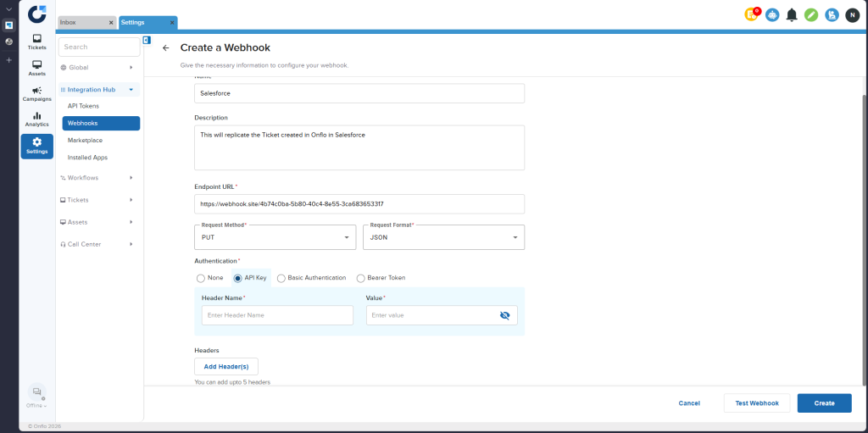
Task: Click the Endpoint URL field
Action: pos(359,203)
